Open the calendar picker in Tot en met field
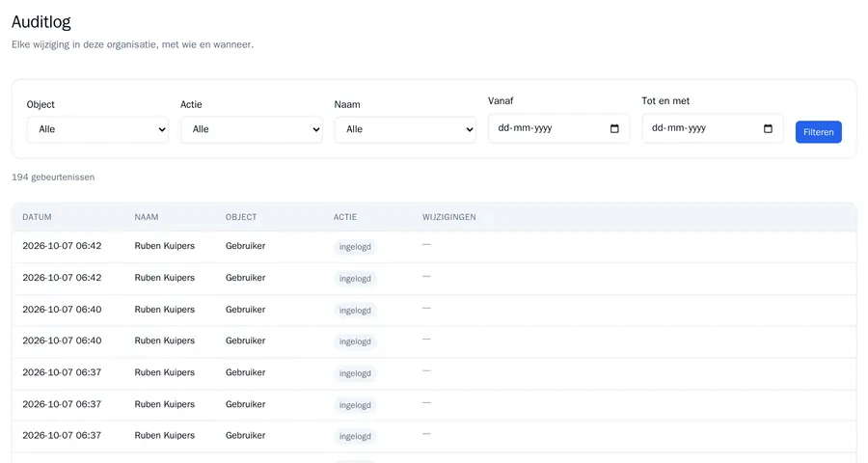This screenshot has height=463, width=868. pyautogui.click(x=768, y=128)
